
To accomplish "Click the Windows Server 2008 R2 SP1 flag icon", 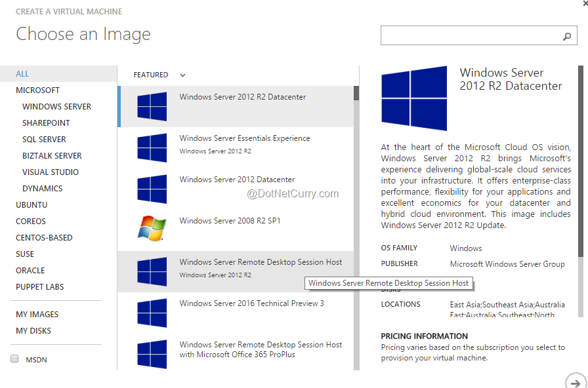I will [152, 228].
